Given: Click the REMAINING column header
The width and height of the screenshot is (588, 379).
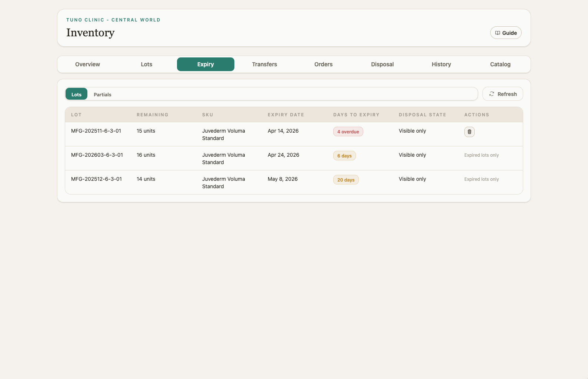Looking at the screenshot, I should pyautogui.click(x=153, y=115).
